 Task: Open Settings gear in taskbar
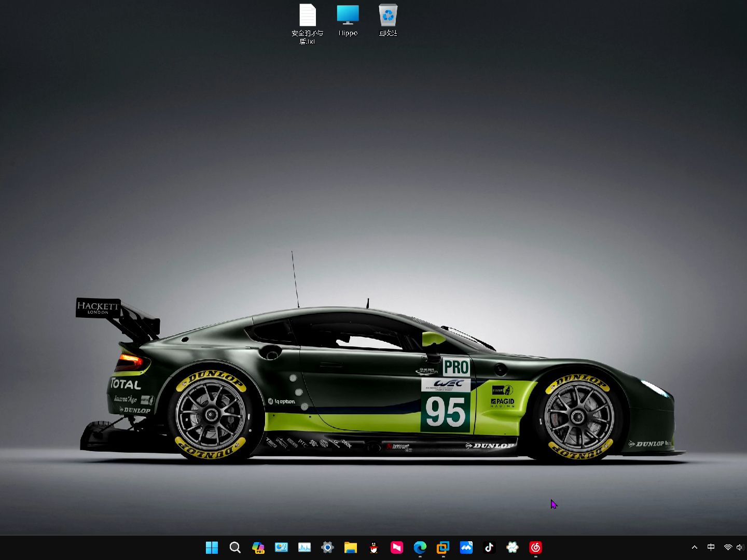[327, 548]
